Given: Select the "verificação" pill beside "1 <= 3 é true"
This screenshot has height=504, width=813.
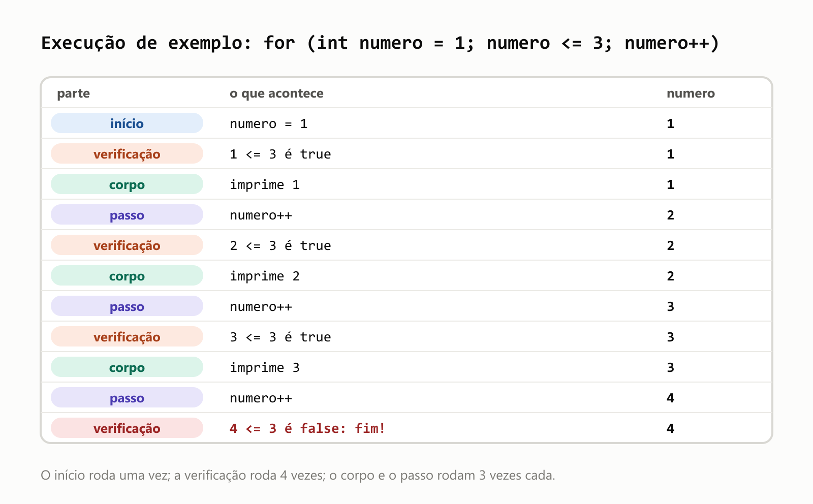Looking at the screenshot, I should click(x=127, y=153).
